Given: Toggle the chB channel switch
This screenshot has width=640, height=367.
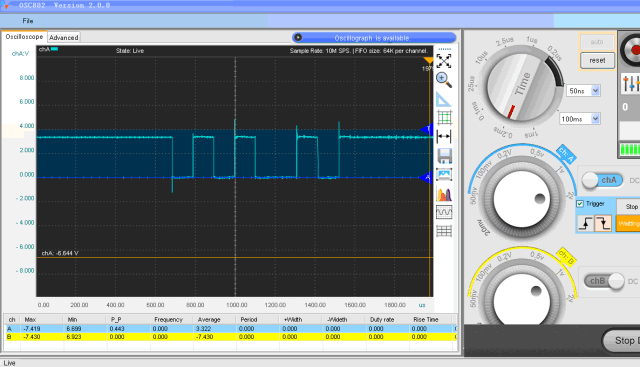Looking at the screenshot, I should coord(604,281).
